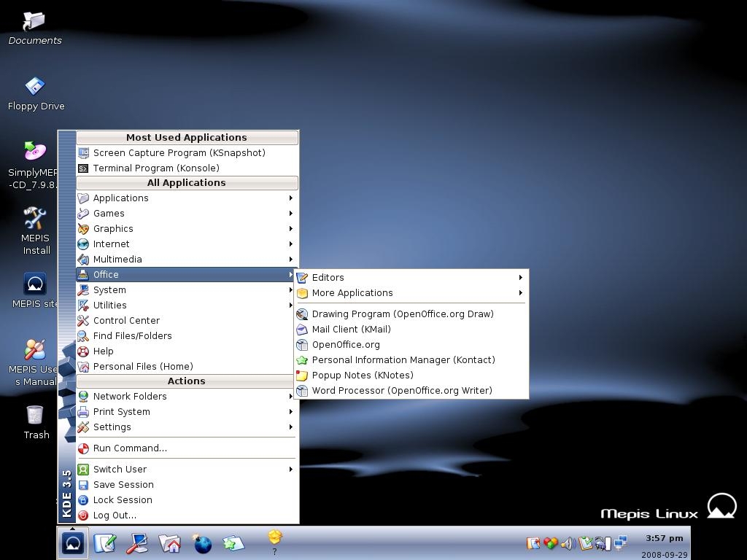Open the speaker volume tray icon
747x560 pixels.
click(x=568, y=542)
